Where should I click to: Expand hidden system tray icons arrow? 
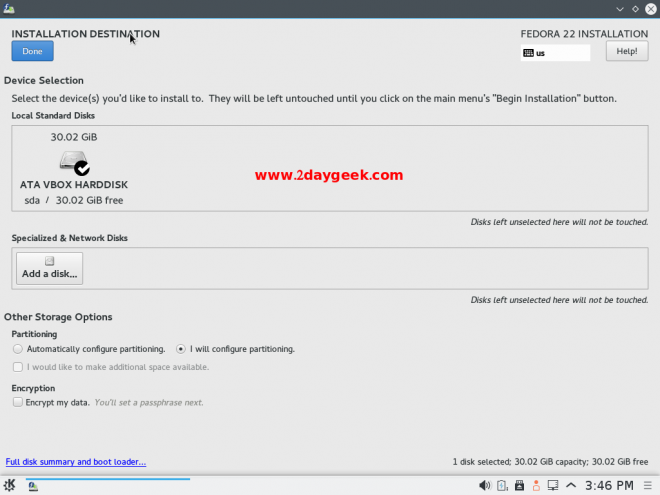pyautogui.click(x=571, y=485)
